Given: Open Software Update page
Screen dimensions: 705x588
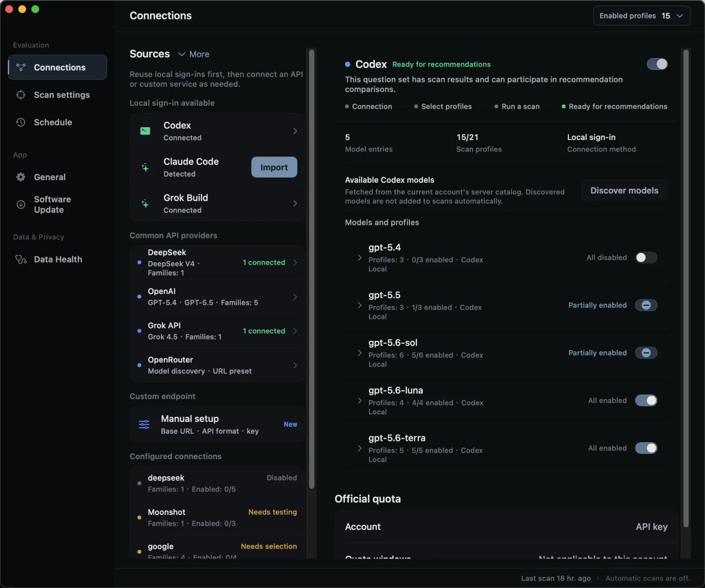Looking at the screenshot, I should click(x=57, y=204).
